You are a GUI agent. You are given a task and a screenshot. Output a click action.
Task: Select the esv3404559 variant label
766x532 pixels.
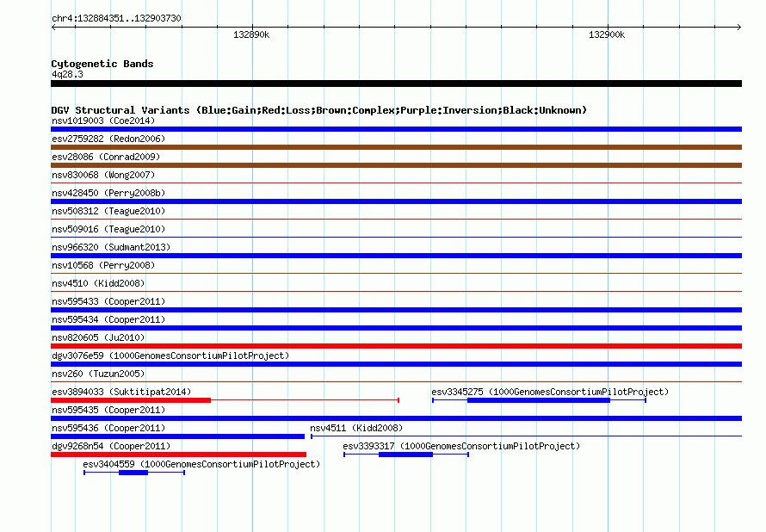coord(201,464)
